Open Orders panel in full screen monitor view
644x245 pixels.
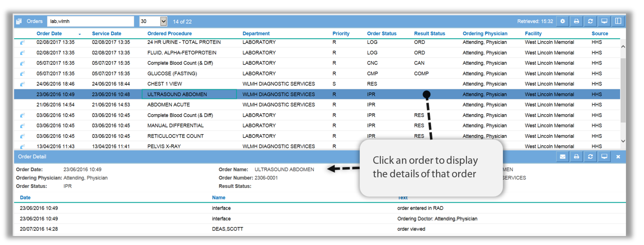coord(604,21)
